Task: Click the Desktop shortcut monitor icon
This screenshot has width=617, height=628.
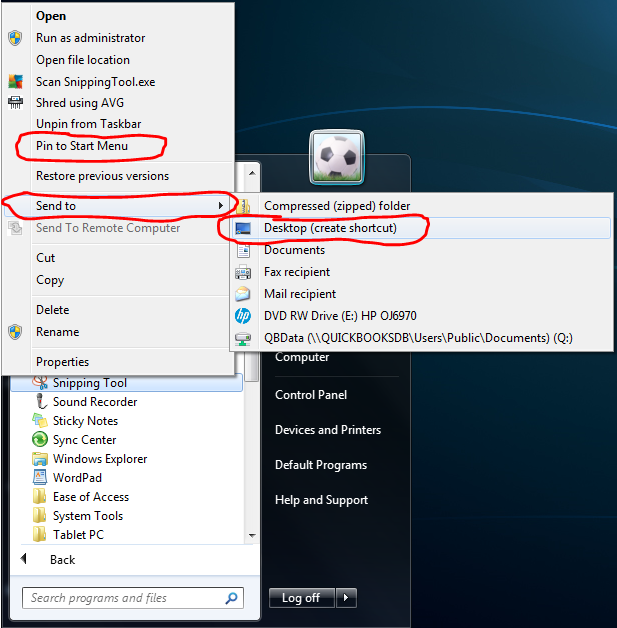Action: [243, 228]
